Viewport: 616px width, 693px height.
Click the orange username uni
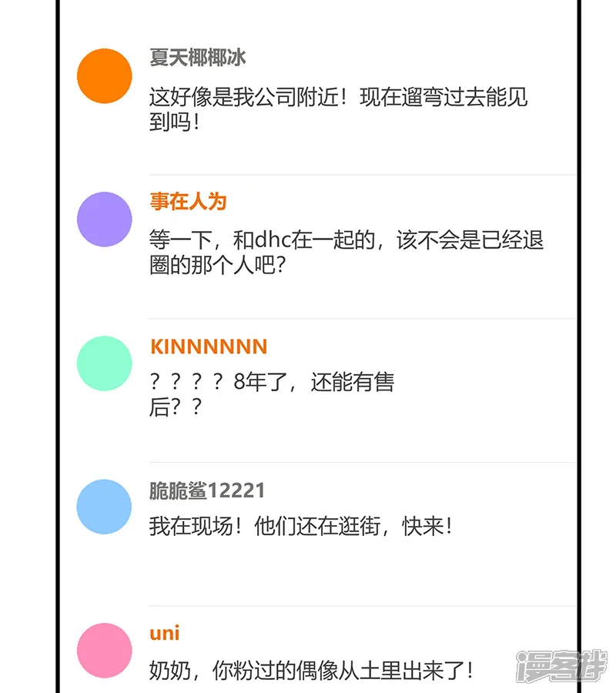164,634
